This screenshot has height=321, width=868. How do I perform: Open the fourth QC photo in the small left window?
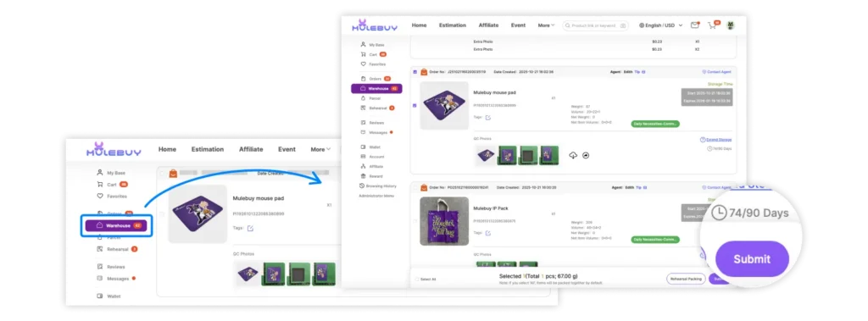point(325,274)
